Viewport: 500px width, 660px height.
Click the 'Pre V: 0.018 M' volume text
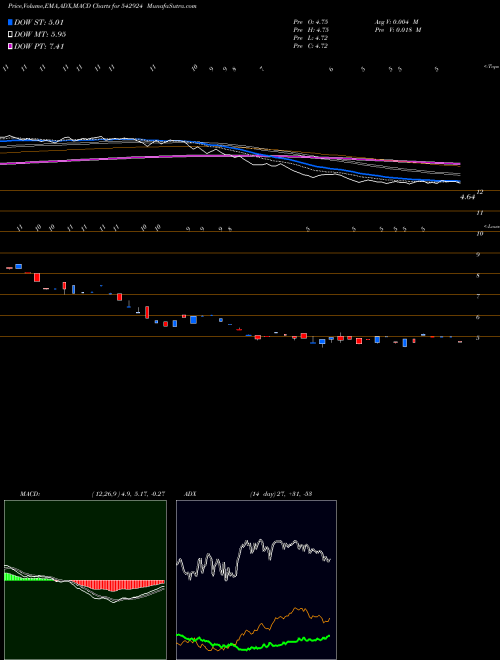click(x=397, y=30)
